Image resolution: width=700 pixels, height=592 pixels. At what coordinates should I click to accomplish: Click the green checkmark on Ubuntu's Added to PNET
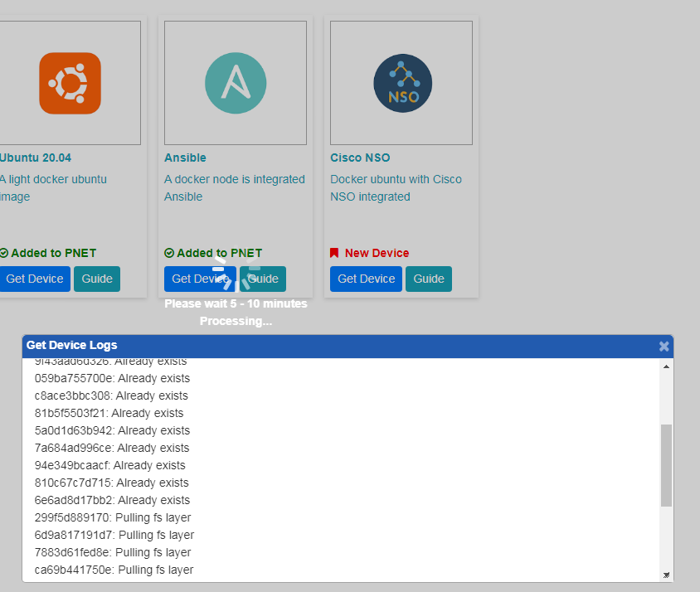tap(4, 253)
